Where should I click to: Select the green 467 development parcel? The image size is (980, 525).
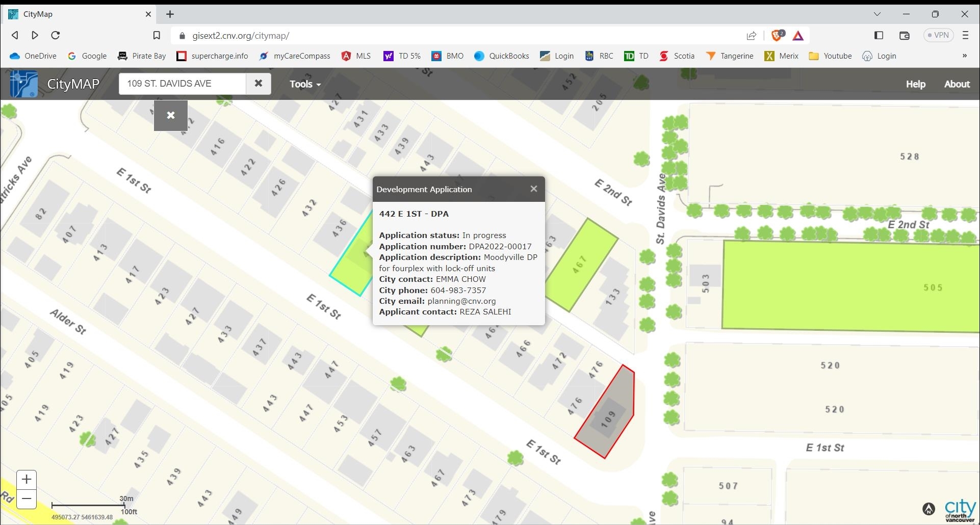(581, 265)
